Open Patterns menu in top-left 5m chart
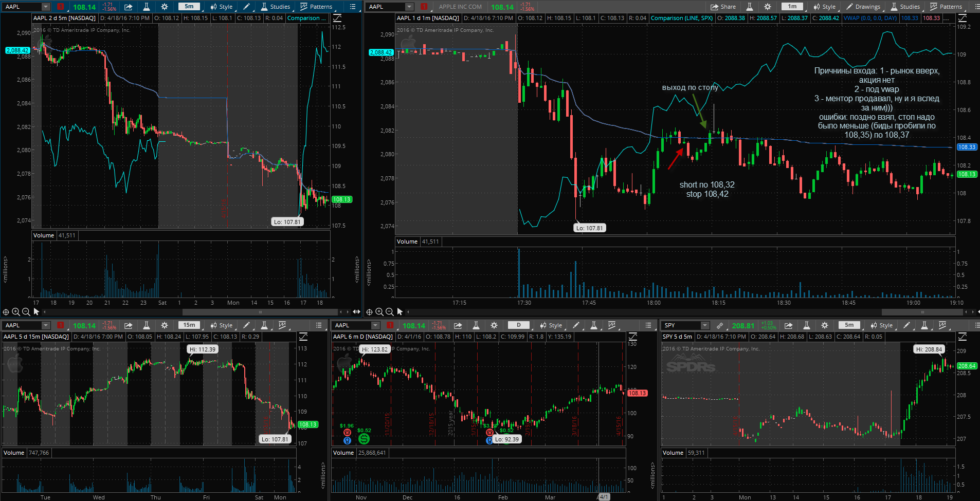 tap(316, 7)
